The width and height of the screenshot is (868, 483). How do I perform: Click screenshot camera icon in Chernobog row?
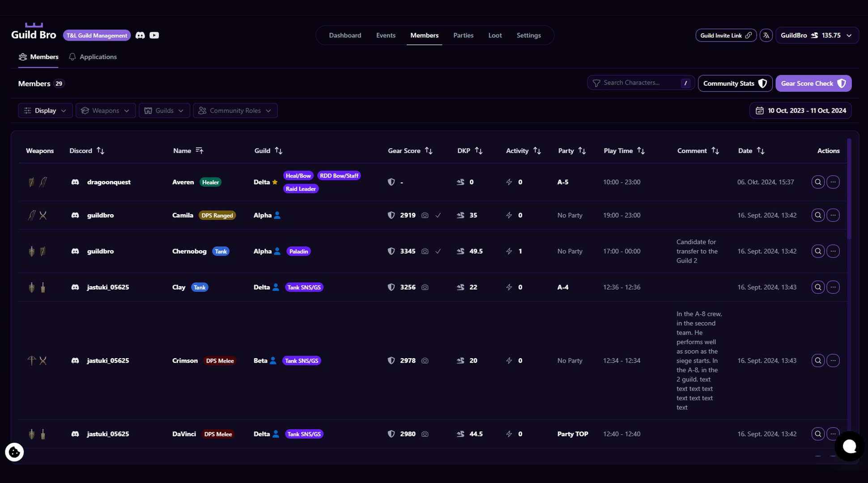coord(425,251)
